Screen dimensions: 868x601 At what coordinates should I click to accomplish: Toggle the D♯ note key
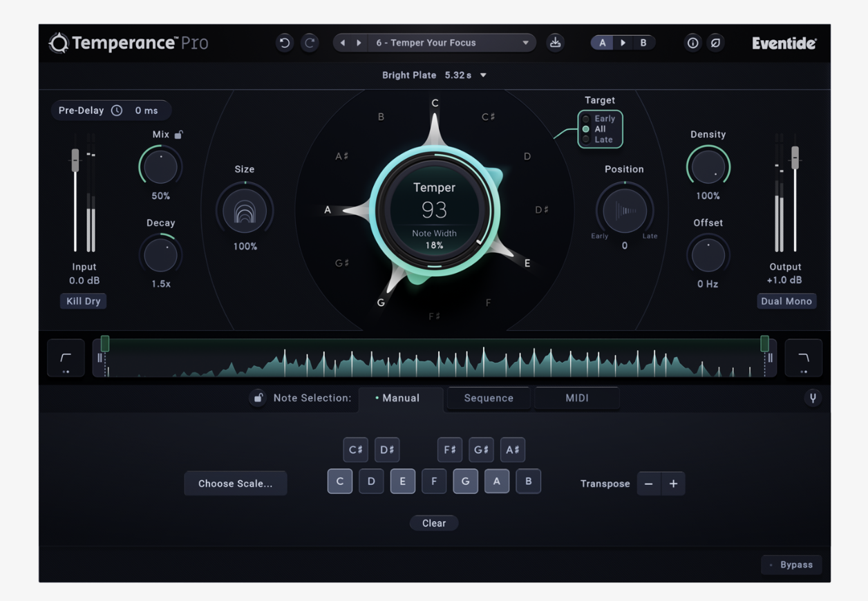click(387, 450)
